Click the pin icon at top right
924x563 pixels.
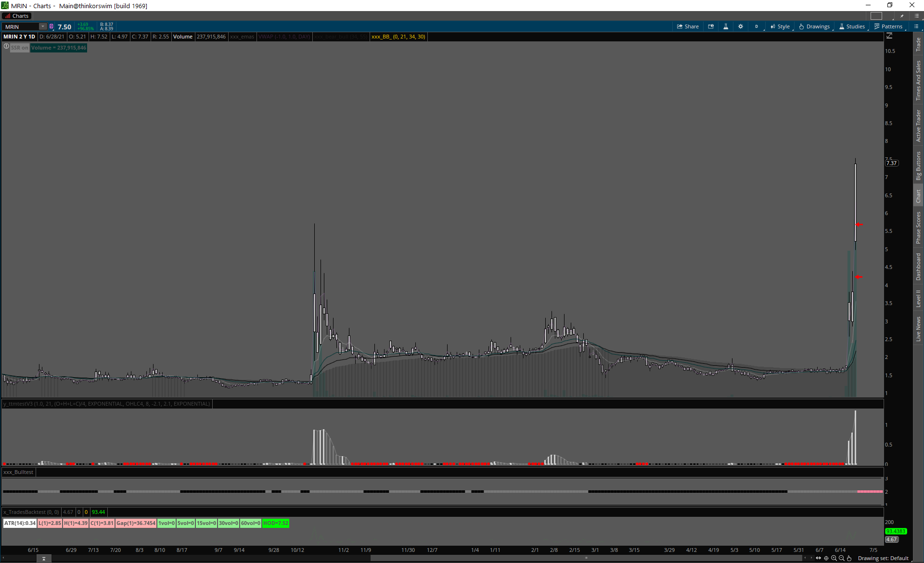coord(902,16)
